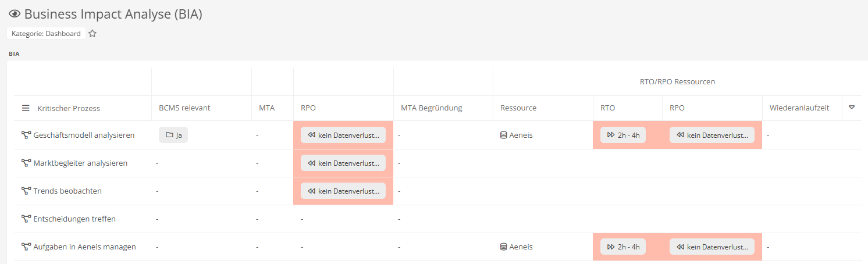Select the Kategorie: Dashboard tag
Viewport: 868px width, 264px height.
pyautogui.click(x=46, y=34)
